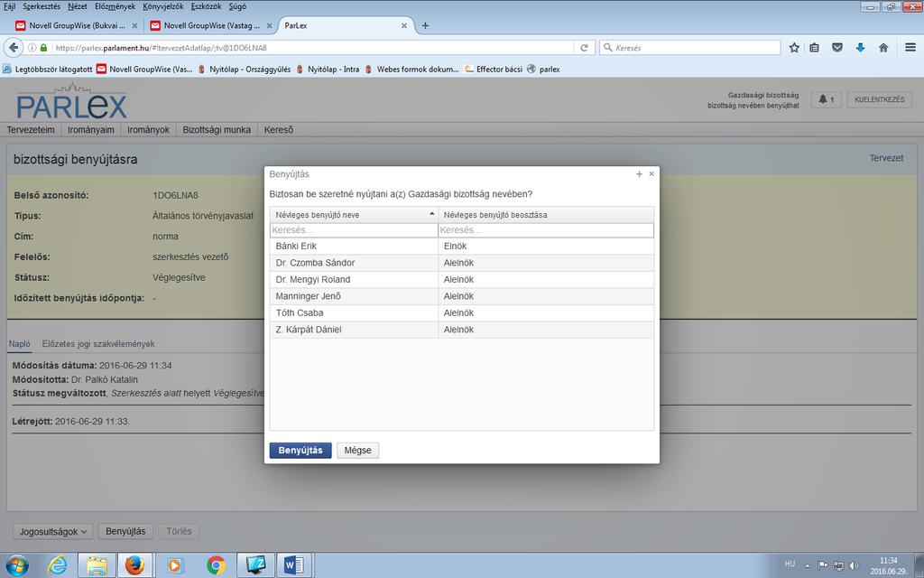Open the Irományaim navigation item
Screen dimensions: 924x578
pyautogui.click(x=91, y=130)
